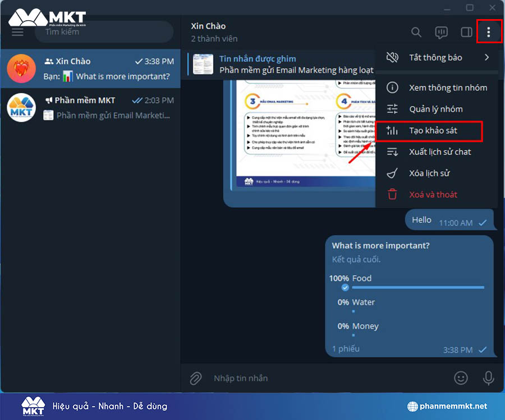Image resolution: width=505 pixels, height=420 pixels.
Task: Open the three-dot more options menu
Action: point(488,33)
